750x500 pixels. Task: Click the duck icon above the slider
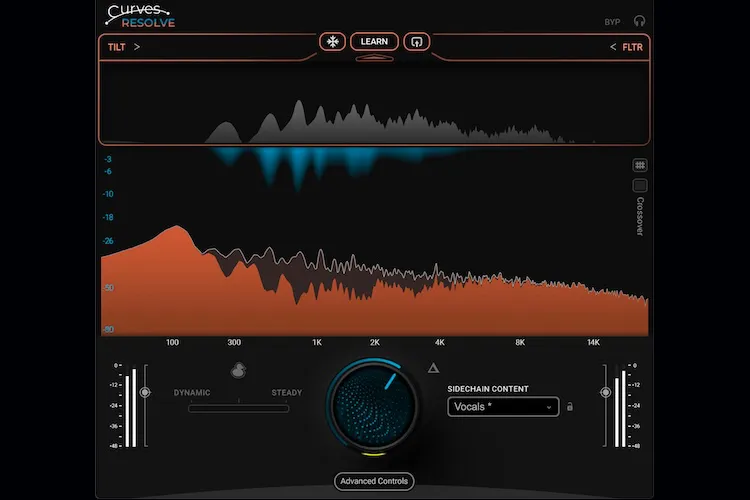tap(238, 370)
